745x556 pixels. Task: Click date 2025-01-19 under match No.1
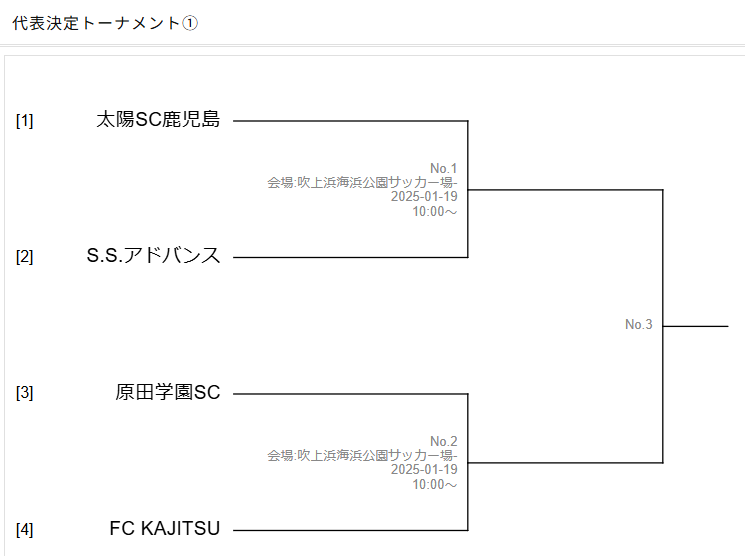pyautogui.click(x=424, y=196)
